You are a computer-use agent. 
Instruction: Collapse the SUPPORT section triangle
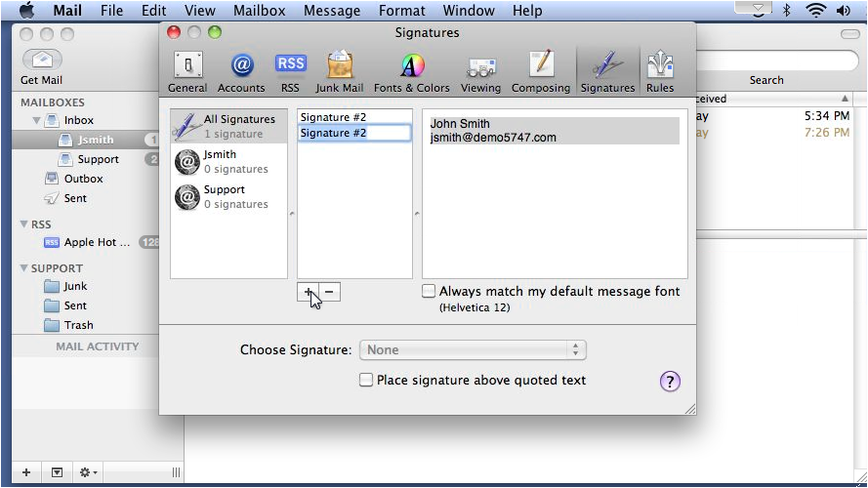pos(23,267)
